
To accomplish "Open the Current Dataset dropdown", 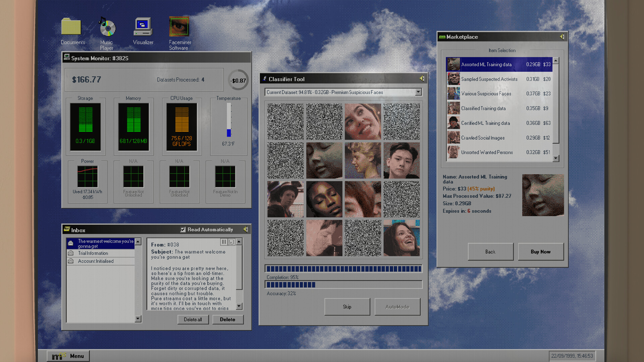I will [418, 92].
